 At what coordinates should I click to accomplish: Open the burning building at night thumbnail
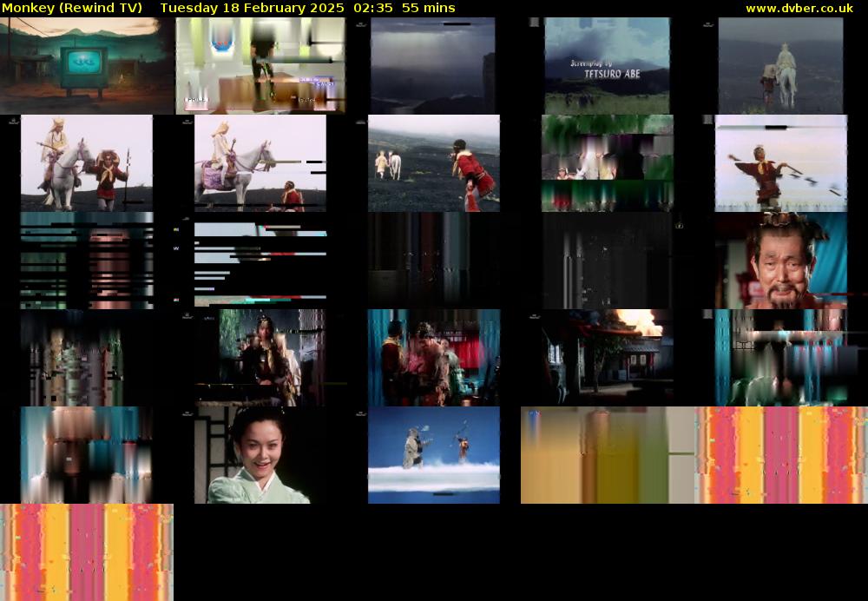(608, 358)
